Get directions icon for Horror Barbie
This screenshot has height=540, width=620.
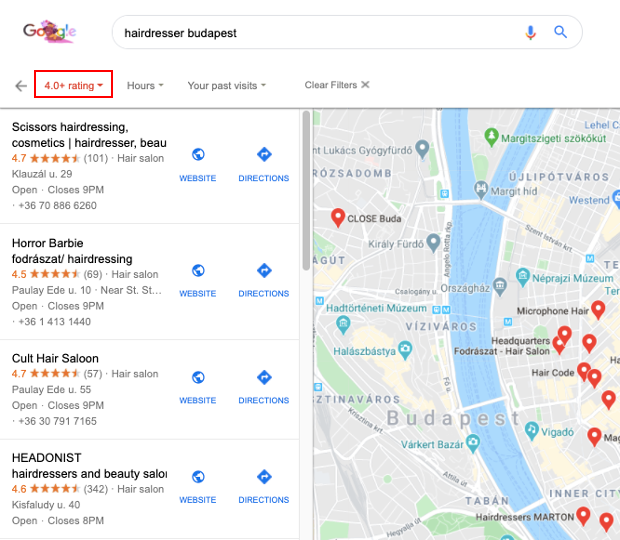click(x=264, y=270)
